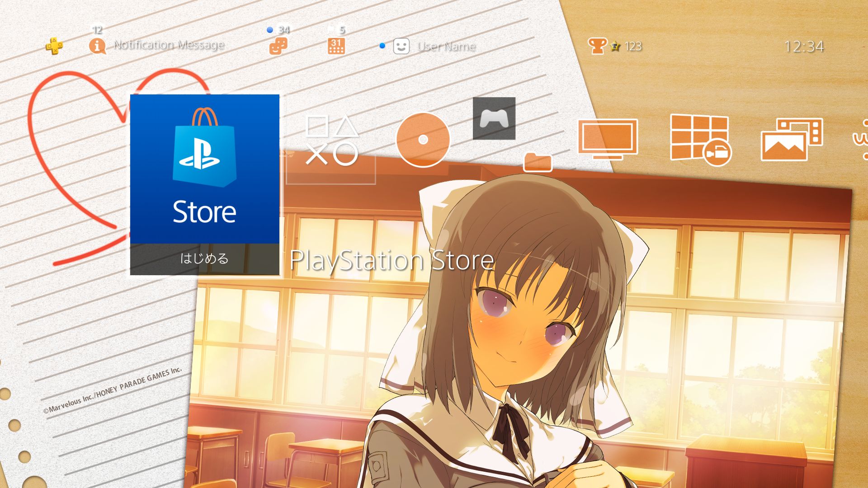Select the disc icon

(423, 140)
